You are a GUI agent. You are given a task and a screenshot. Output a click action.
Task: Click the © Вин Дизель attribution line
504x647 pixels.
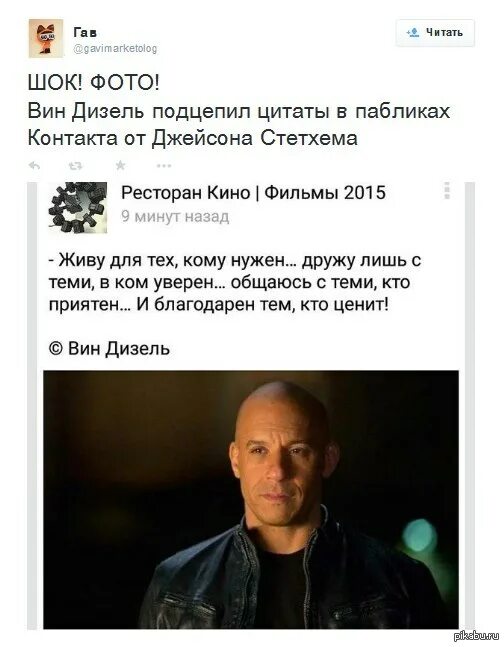pos(109,349)
